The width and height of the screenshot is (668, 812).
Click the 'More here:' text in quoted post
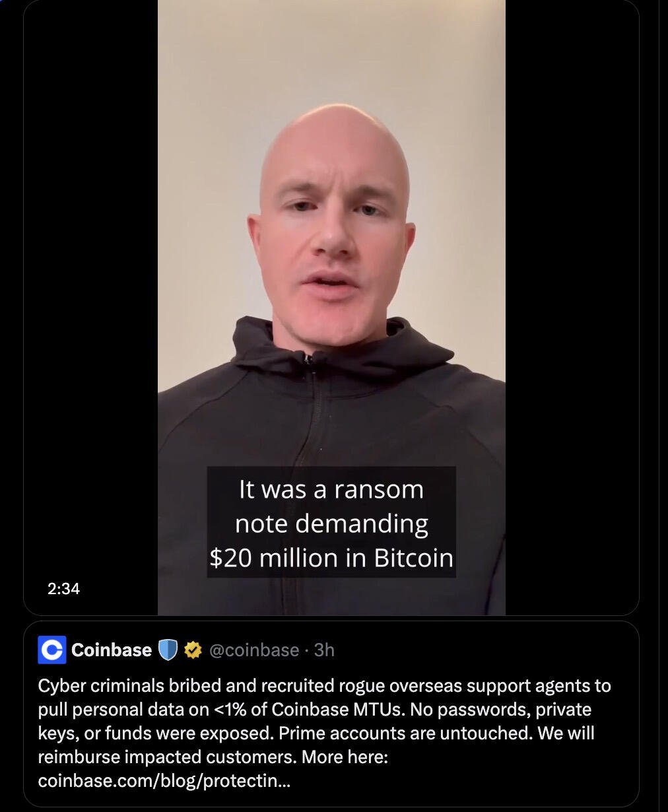point(345,757)
